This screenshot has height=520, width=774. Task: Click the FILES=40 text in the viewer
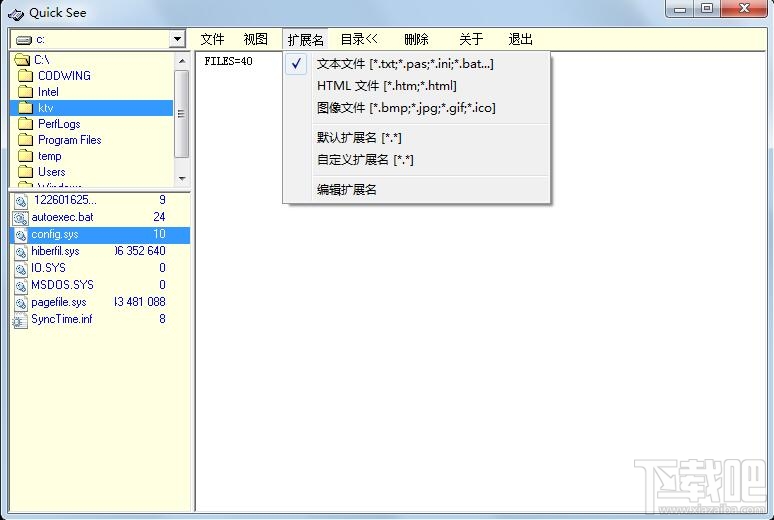click(x=229, y=61)
